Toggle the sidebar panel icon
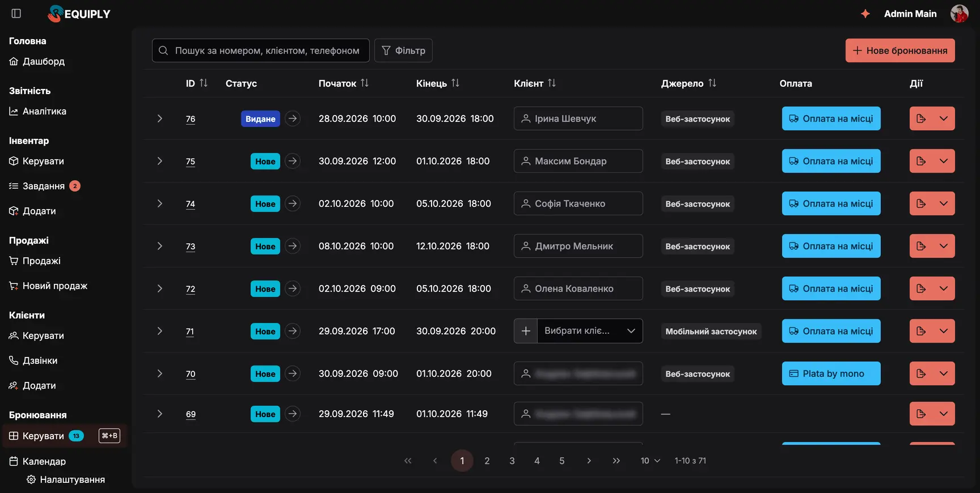The image size is (980, 493). (16, 14)
